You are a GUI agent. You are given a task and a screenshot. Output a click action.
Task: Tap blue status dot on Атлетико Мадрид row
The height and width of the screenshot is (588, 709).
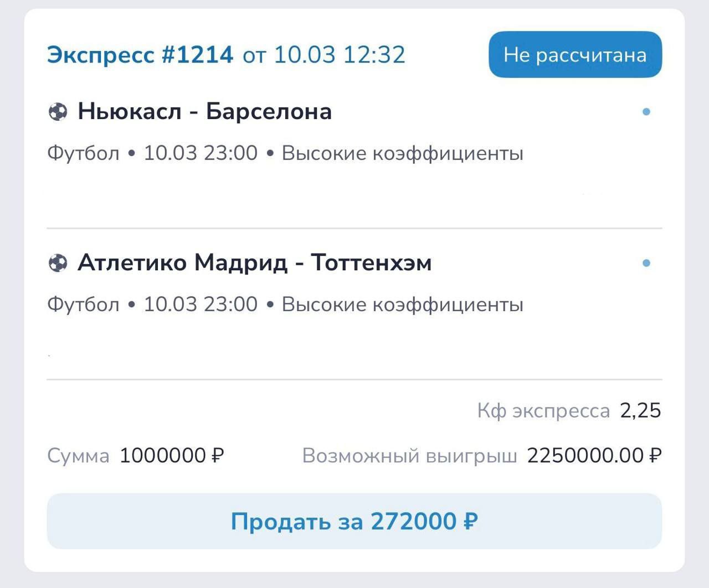coord(646,263)
